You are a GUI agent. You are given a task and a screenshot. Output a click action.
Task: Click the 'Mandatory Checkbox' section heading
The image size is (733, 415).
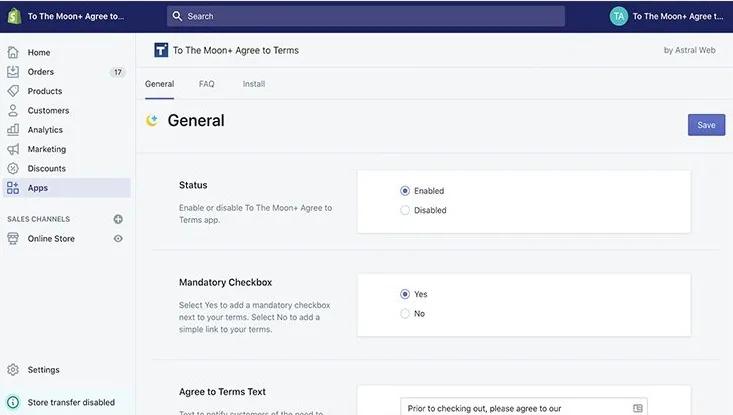[225, 282]
